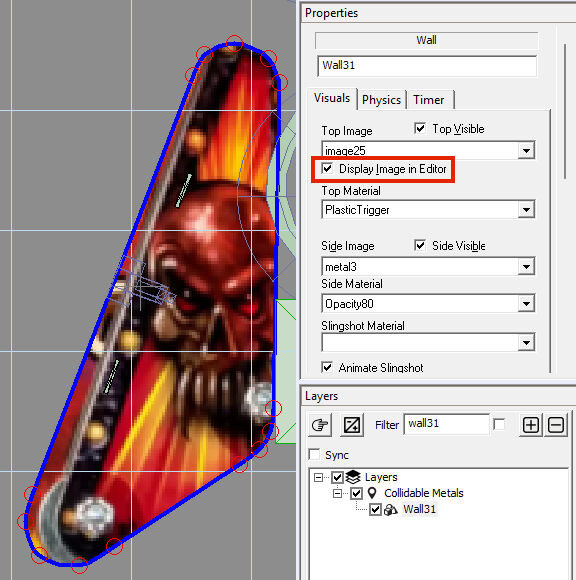Toggle the Top Visible checkbox
This screenshot has width=576, height=580.
(x=420, y=128)
